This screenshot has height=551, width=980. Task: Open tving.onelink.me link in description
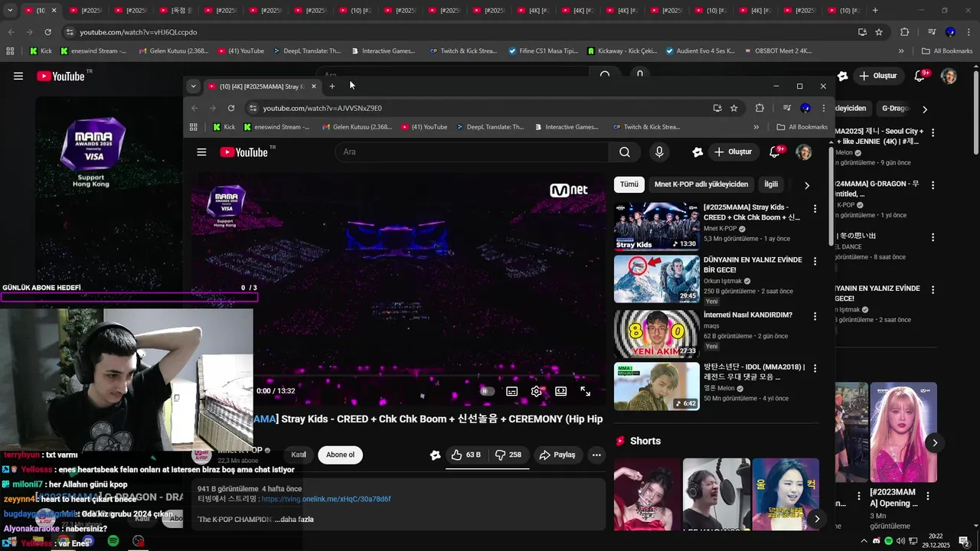326,499
